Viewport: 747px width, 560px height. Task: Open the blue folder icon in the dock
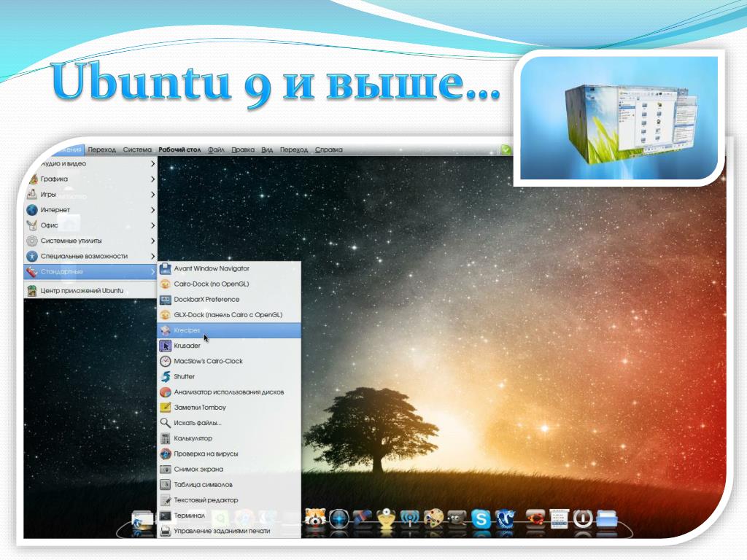[x=607, y=518]
